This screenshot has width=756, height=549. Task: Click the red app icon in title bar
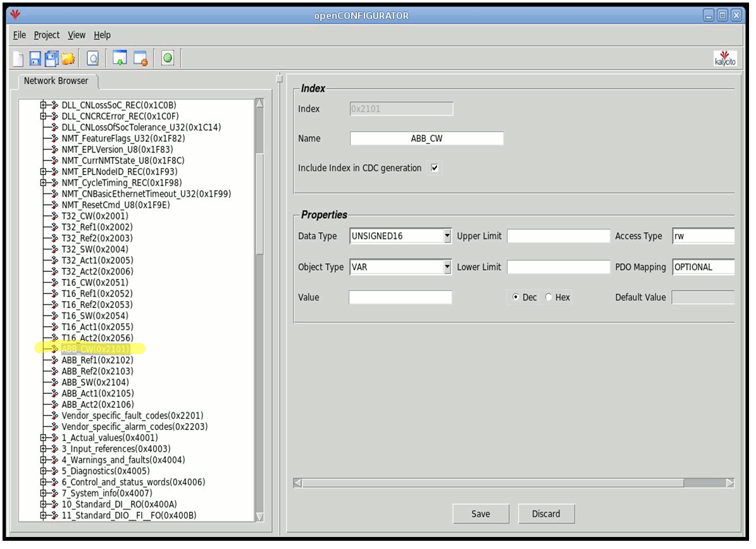pyautogui.click(x=15, y=15)
